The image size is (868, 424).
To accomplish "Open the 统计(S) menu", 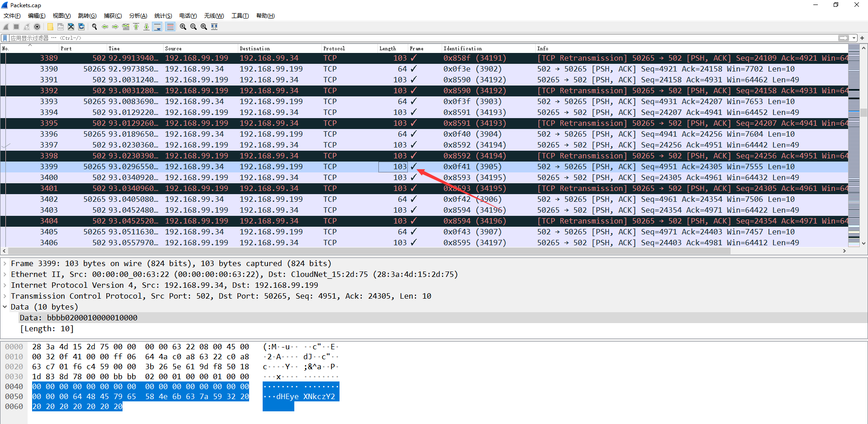I will pos(163,16).
